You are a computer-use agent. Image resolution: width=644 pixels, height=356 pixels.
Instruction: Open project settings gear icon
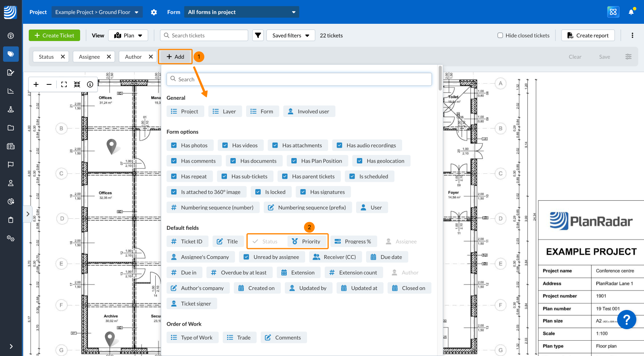tap(154, 12)
